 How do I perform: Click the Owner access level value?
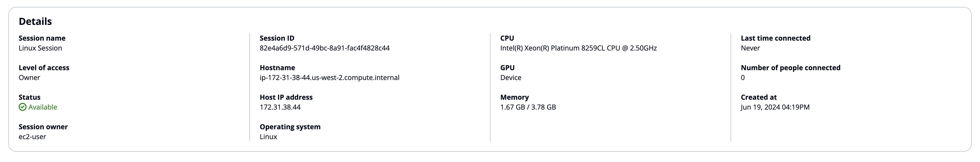pos(29,78)
